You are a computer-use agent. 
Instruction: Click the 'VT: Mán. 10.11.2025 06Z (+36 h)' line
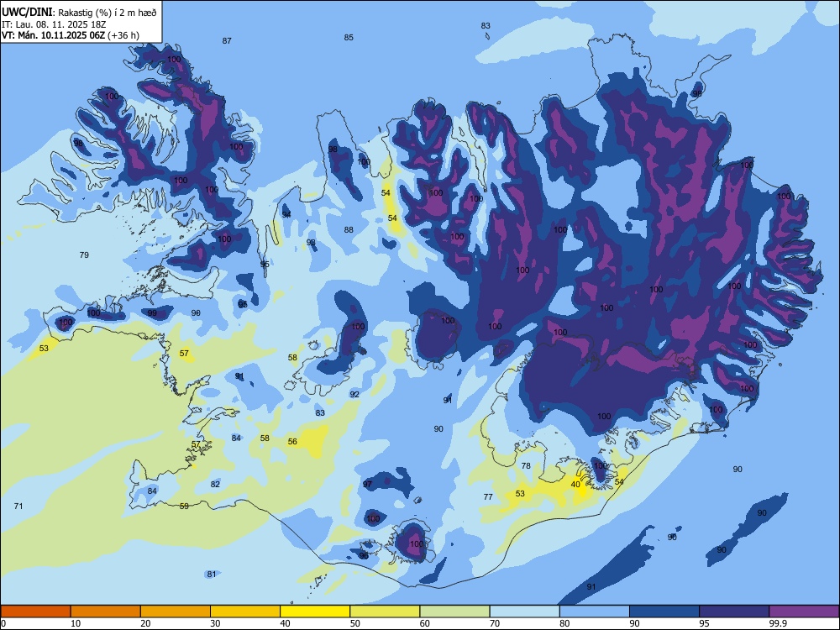tap(71, 35)
